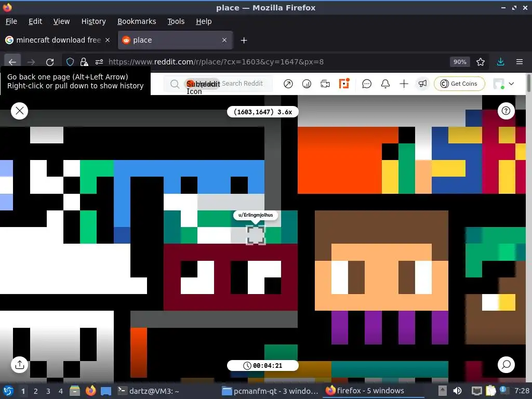532x399 pixels.
Task: Open the View menu
Action: 61,21
